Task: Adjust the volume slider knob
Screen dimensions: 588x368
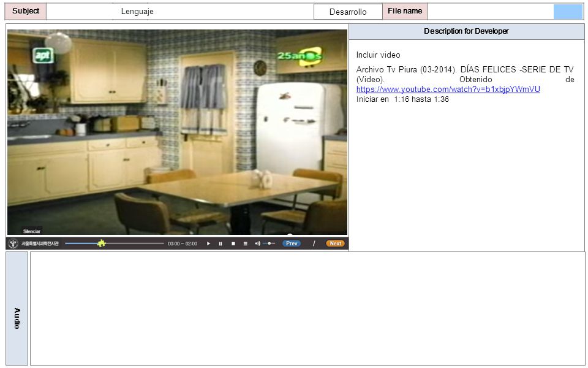Action: [269, 243]
